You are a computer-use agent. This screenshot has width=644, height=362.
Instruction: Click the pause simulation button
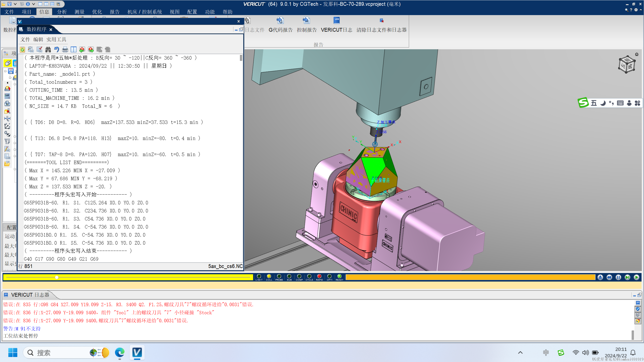(618, 277)
